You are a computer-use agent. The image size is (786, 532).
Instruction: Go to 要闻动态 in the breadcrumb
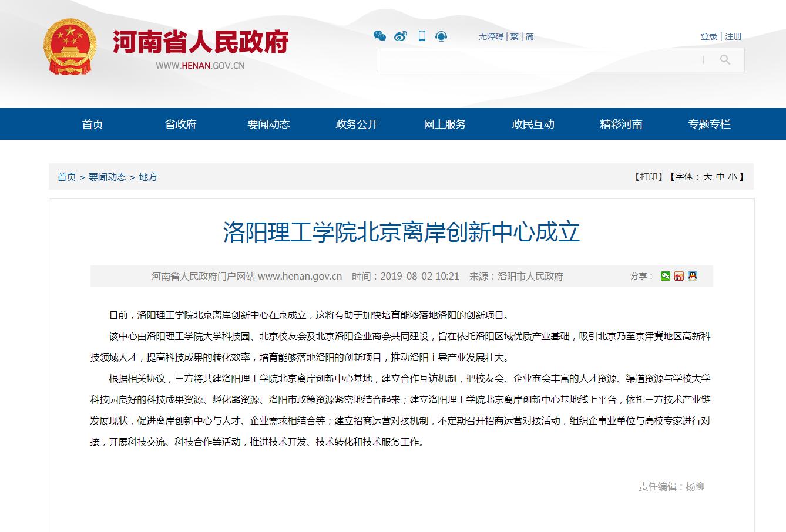tap(107, 177)
